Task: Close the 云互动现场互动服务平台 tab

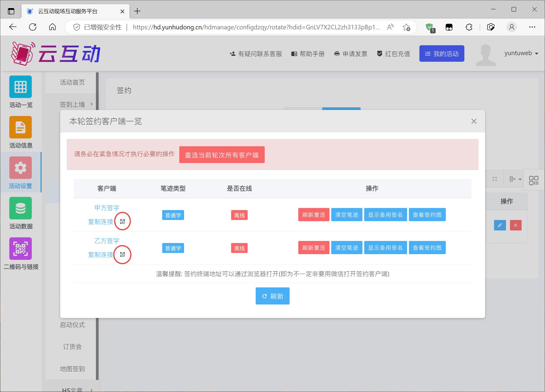Action: point(122,11)
